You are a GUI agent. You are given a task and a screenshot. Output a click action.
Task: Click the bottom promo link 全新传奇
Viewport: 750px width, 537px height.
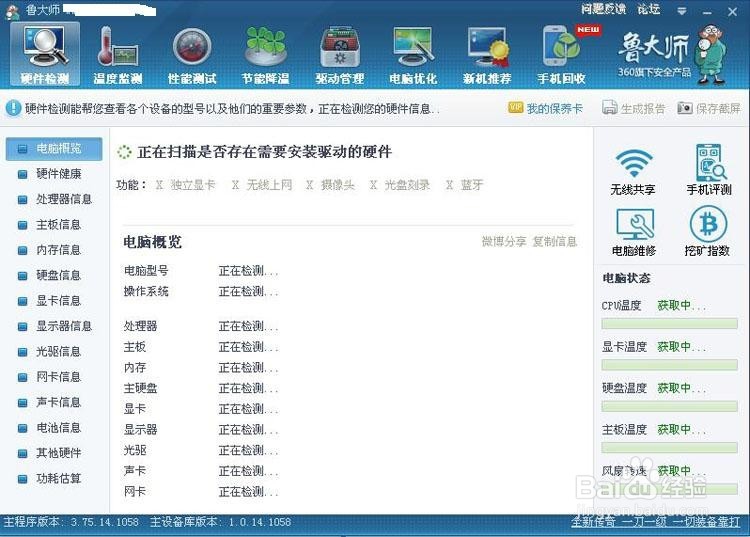click(x=655, y=522)
